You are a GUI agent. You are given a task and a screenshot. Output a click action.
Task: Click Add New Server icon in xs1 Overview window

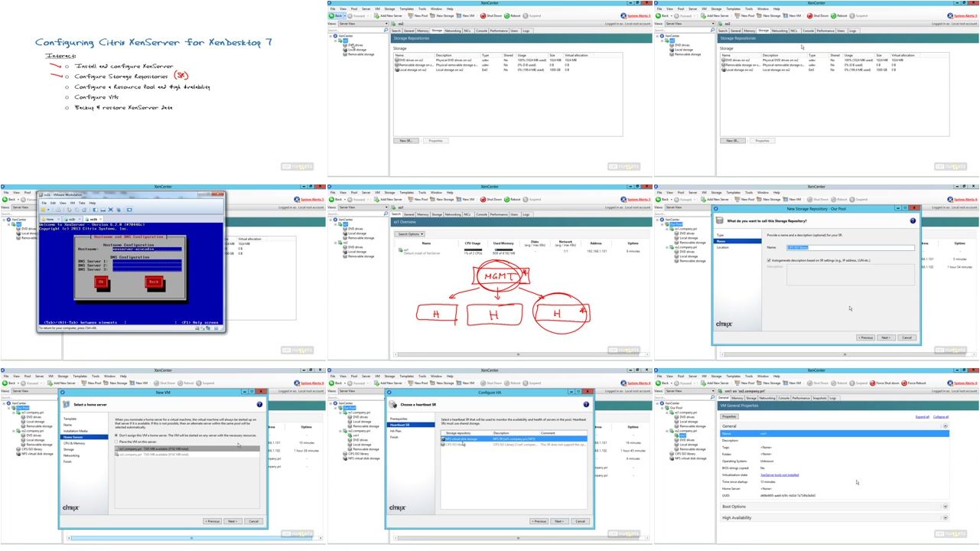(376, 199)
